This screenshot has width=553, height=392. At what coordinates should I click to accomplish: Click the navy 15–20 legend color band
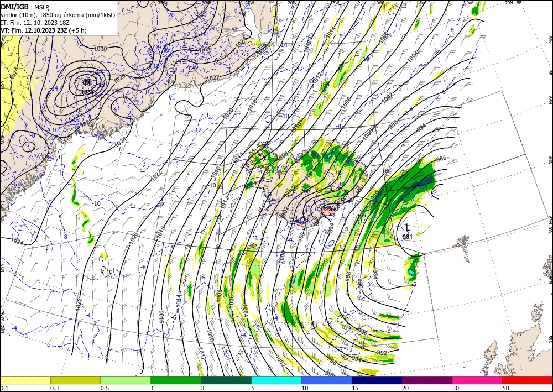(377, 380)
